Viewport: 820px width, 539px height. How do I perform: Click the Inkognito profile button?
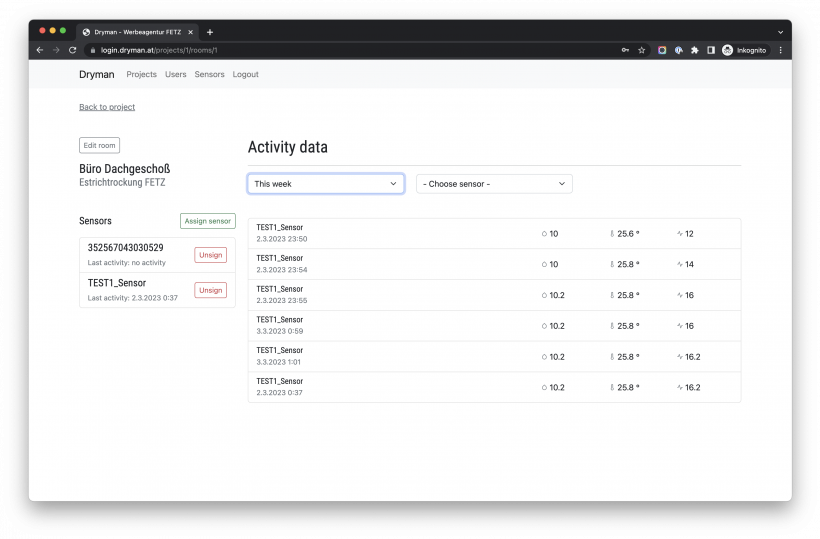tap(744, 50)
